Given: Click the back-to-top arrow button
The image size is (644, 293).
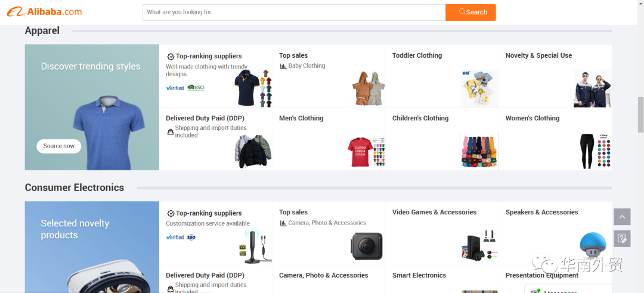Looking at the screenshot, I should [622, 217].
